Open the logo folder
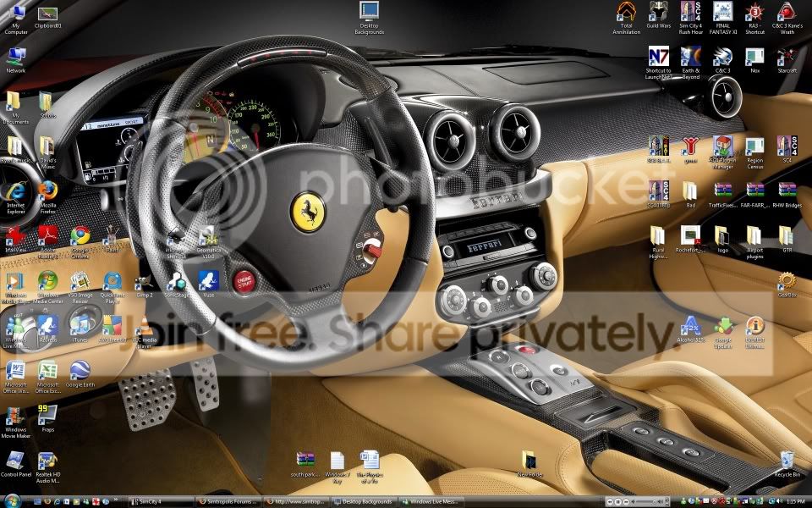The height and width of the screenshot is (508, 812). click(723, 240)
